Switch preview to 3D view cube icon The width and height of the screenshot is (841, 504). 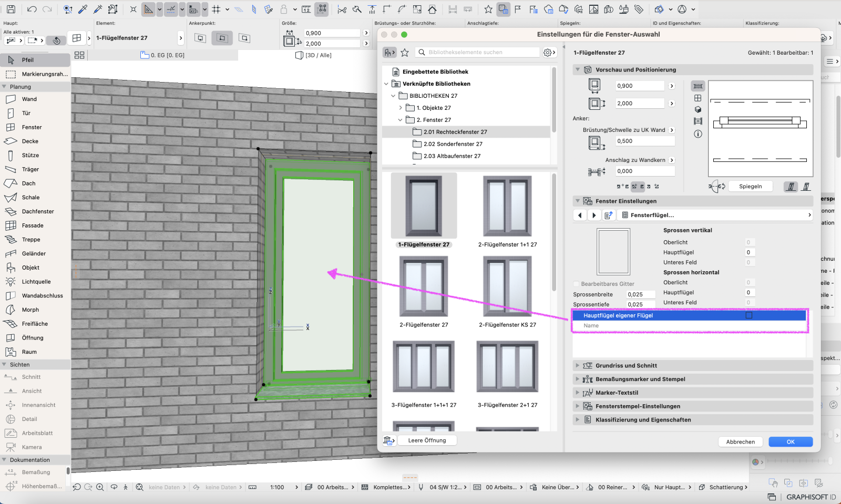tap(698, 110)
